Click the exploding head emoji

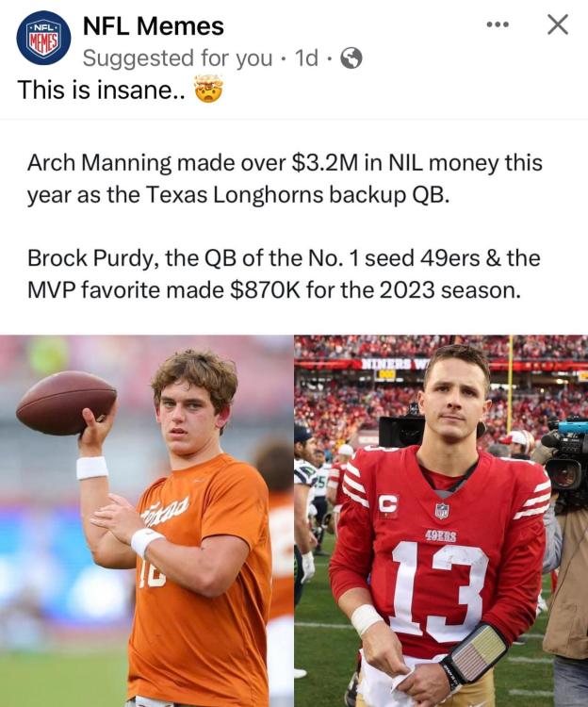(206, 90)
